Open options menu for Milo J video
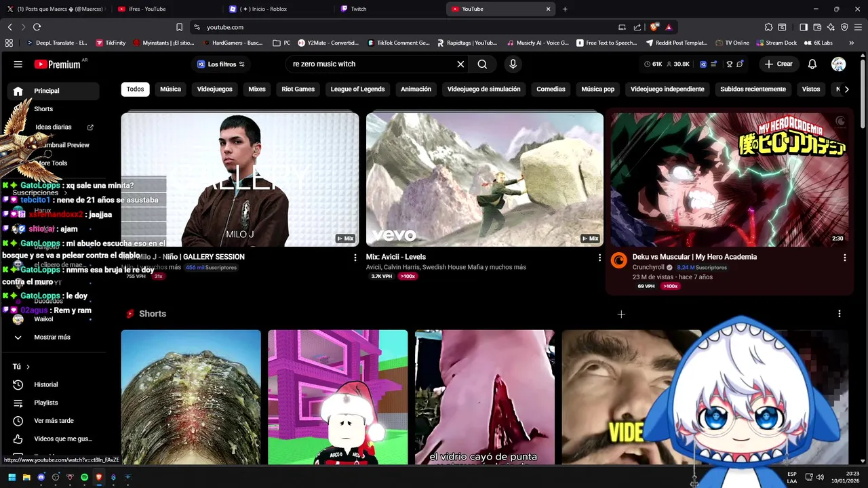868x488 pixels. click(355, 258)
